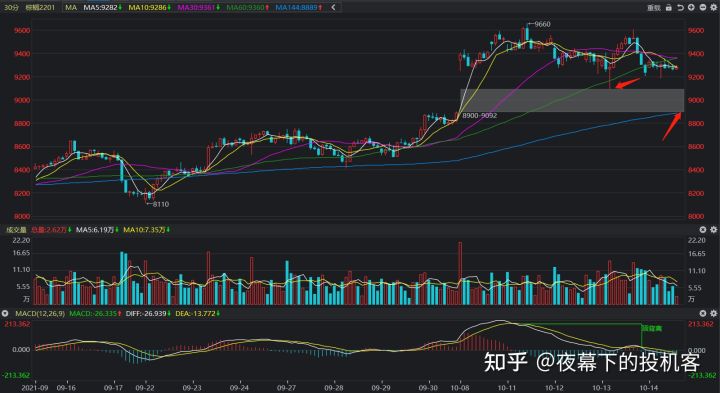Click the 09-22 date on time axis
The image size is (720, 393).
tap(144, 388)
